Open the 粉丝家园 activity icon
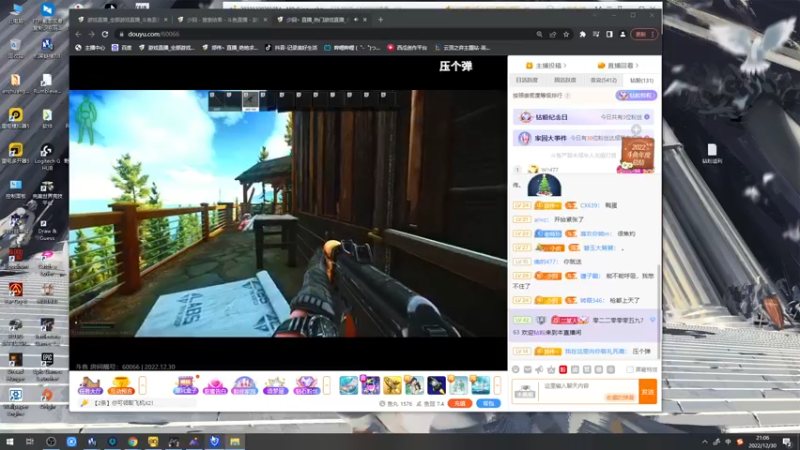The height and width of the screenshot is (450, 800). pyautogui.click(x=244, y=385)
